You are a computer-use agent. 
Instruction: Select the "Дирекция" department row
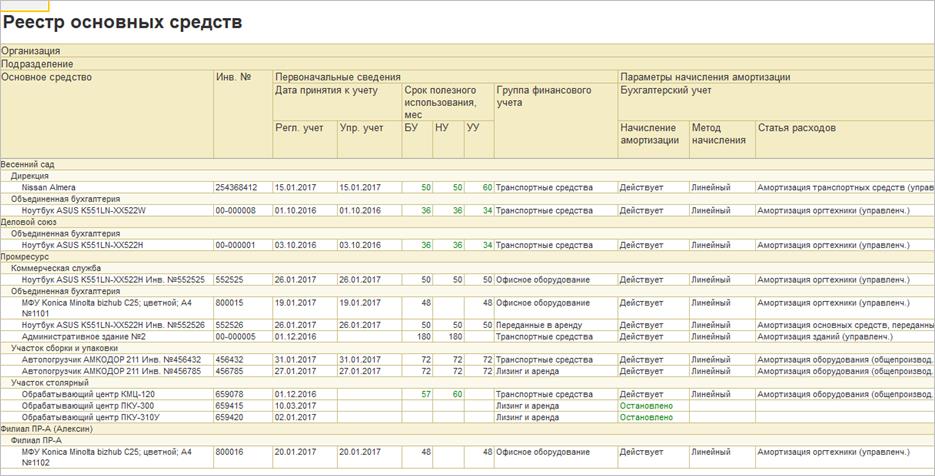(30, 175)
